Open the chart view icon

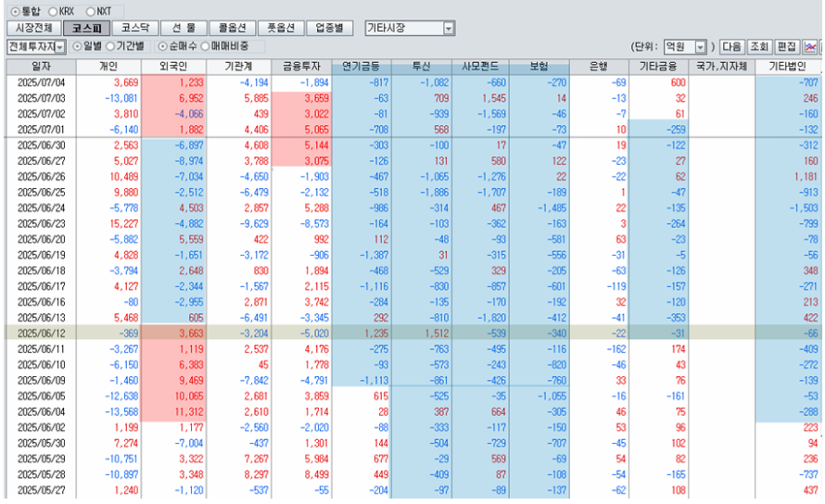pos(811,46)
